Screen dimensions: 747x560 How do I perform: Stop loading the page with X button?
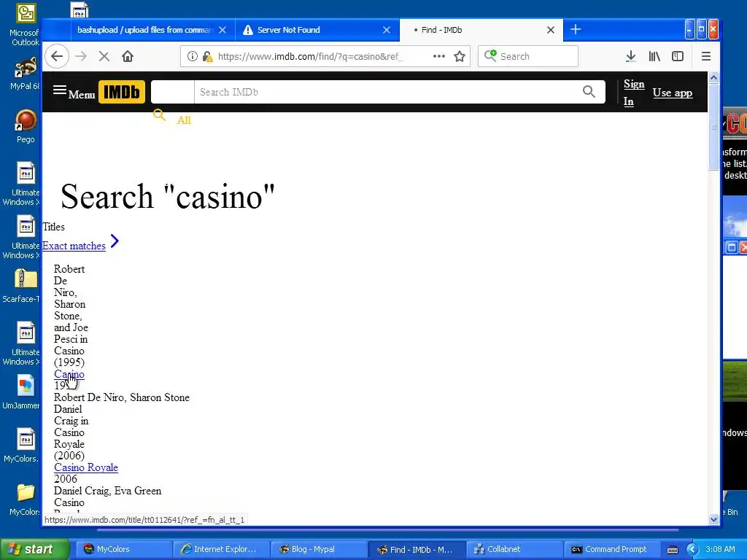click(104, 56)
